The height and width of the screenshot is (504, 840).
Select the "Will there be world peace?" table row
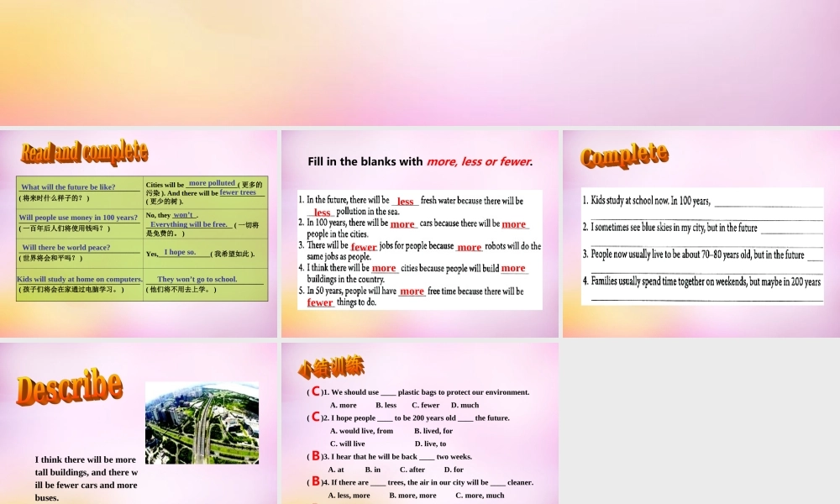[66, 247]
